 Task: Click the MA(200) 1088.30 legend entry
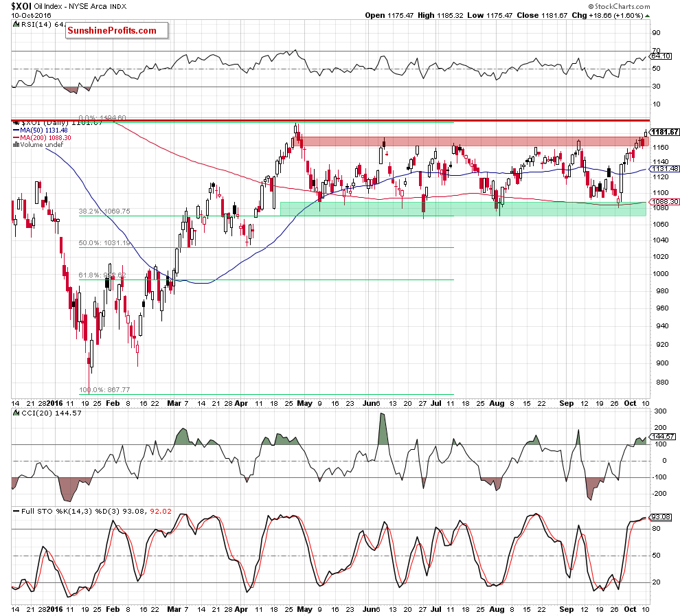[42, 137]
